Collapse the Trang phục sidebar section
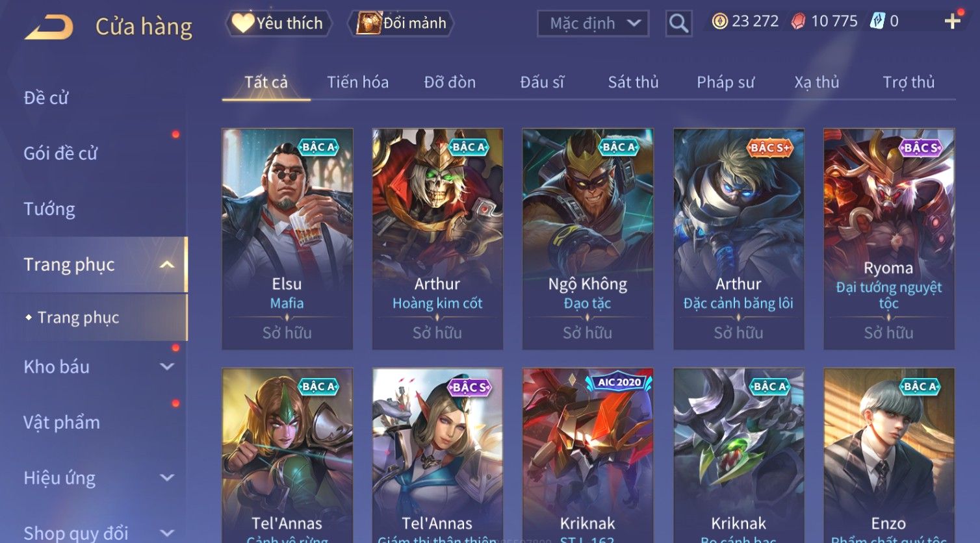This screenshot has width=980, height=543. click(x=167, y=264)
